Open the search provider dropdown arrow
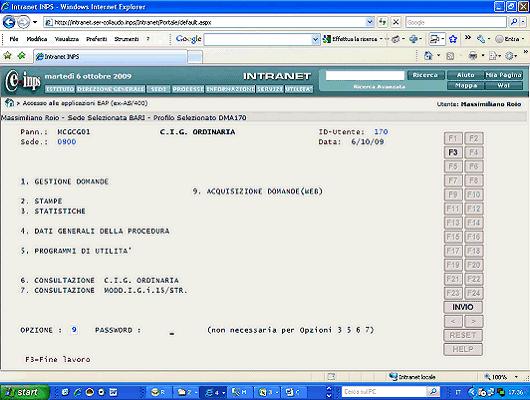The width and height of the screenshot is (530, 400). [523, 22]
